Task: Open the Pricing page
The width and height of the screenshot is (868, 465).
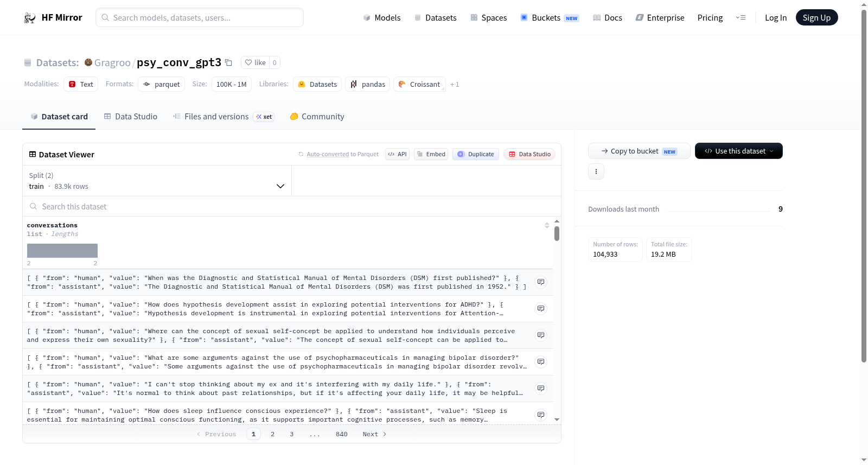Action: (x=710, y=17)
